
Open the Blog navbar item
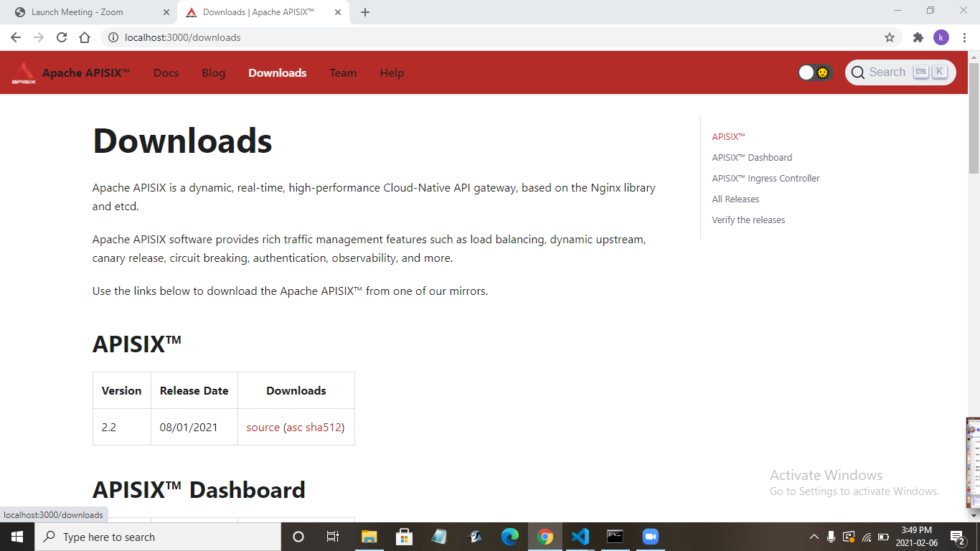click(214, 72)
